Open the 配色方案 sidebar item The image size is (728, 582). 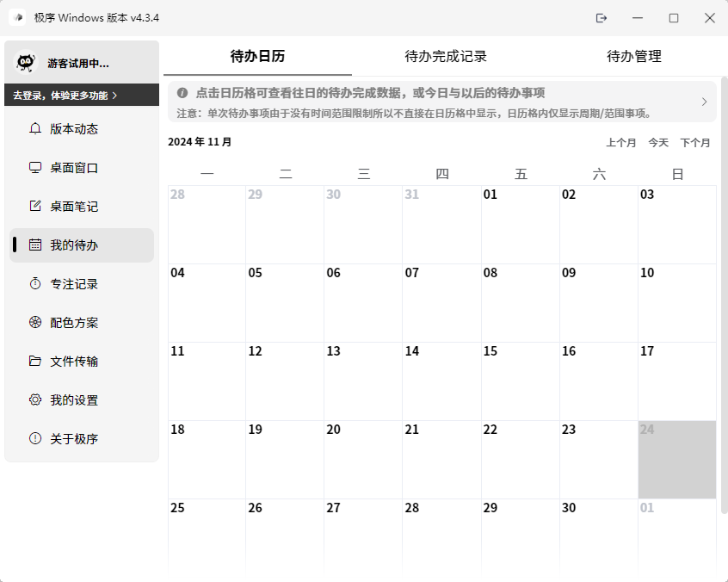[82, 322]
